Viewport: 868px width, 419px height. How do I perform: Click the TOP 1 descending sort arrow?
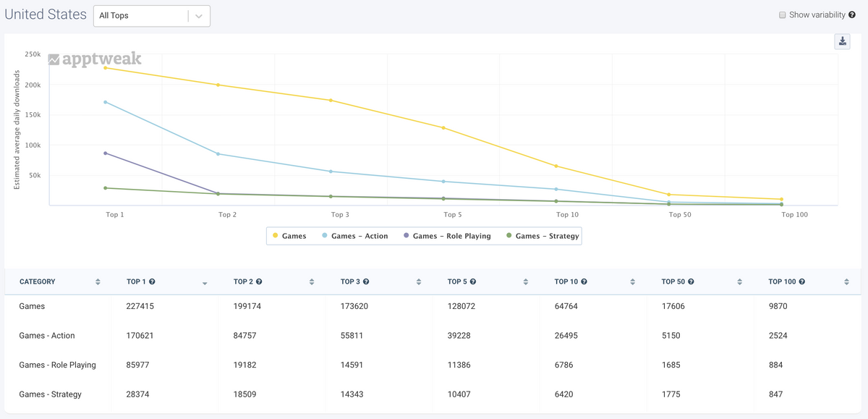205,284
